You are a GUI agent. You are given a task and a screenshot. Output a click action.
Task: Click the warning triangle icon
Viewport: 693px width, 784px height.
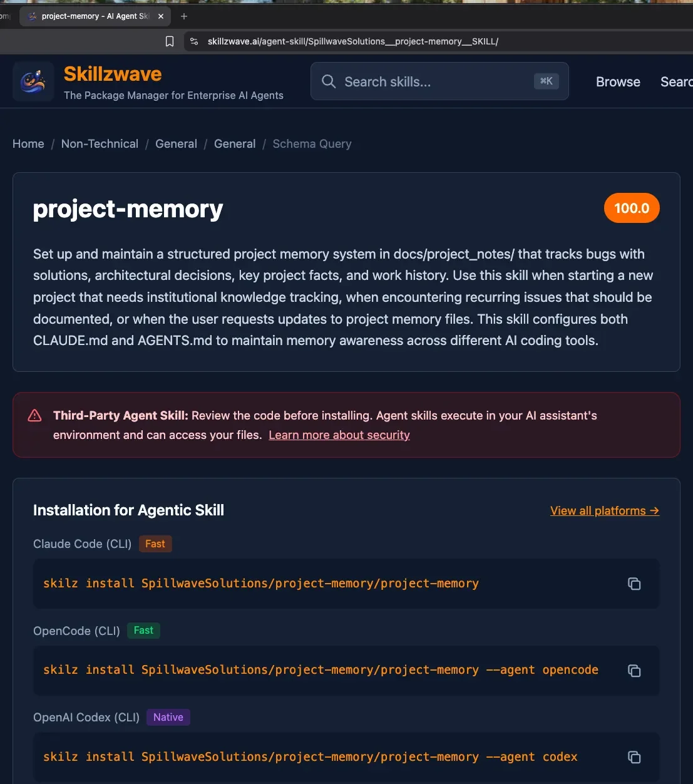click(35, 416)
